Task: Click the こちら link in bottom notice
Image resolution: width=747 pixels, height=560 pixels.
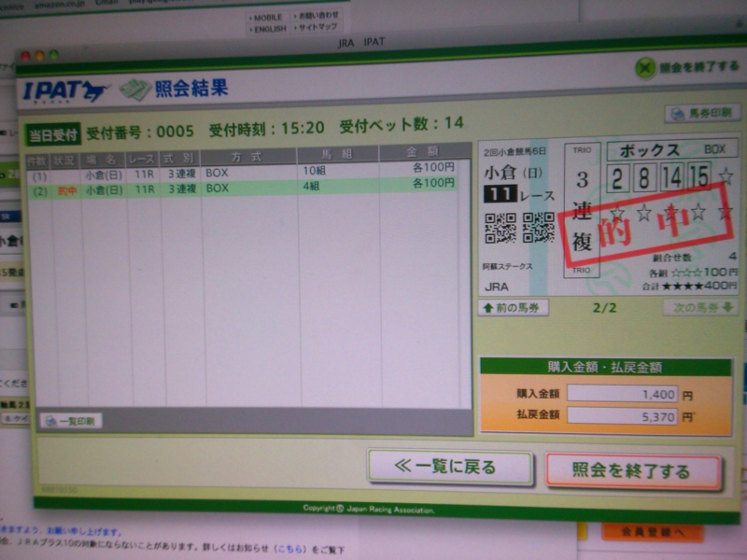Action: pyautogui.click(x=289, y=549)
